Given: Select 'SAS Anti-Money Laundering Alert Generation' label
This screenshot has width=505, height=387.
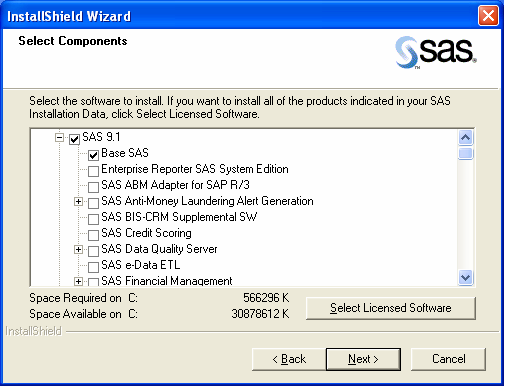Looking at the screenshot, I should 207,201.
